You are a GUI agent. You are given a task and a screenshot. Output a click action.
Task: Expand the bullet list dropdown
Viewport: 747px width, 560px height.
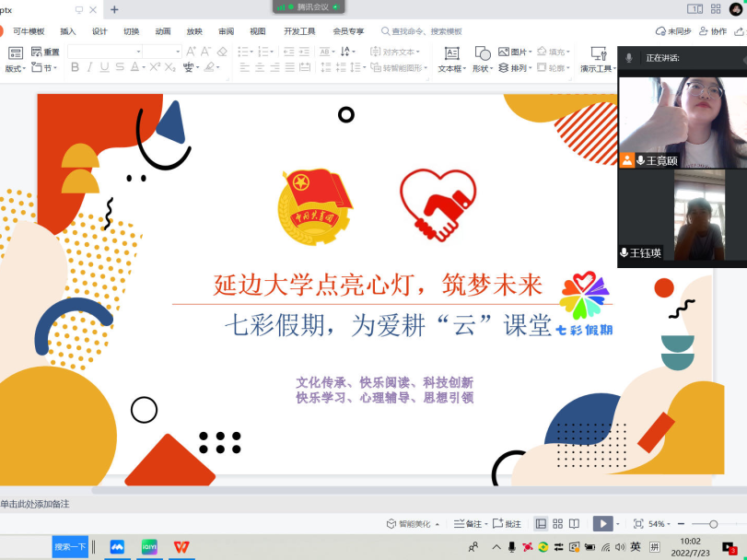click(251, 52)
